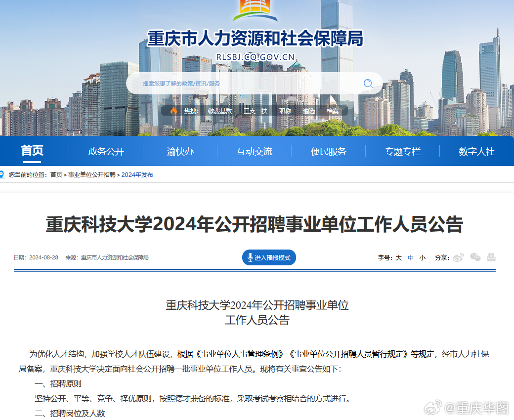Image resolution: width=514 pixels, height=420 pixels.
Task: Click the date text 2024-08-28
Action: coord(43,257)
